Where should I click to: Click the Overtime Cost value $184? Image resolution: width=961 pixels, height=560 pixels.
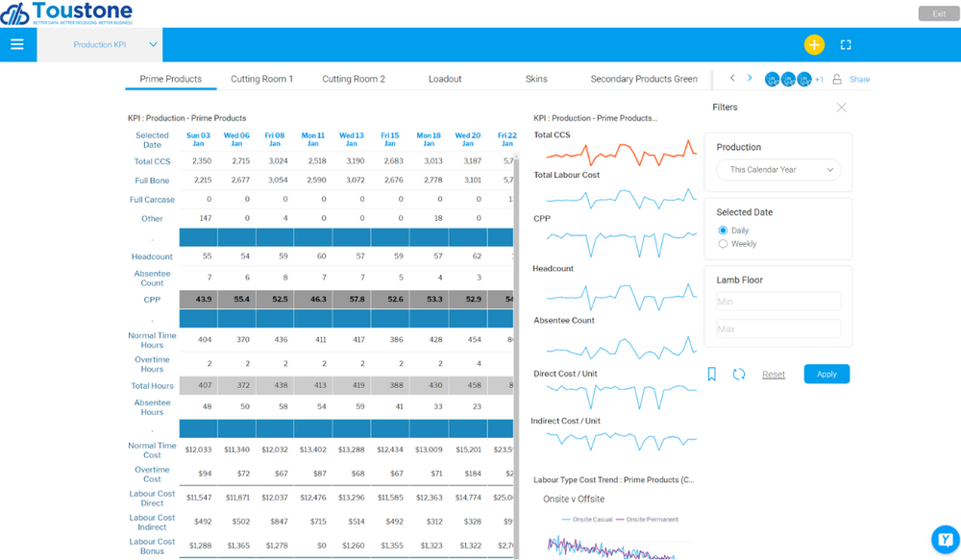tap(473, 474)
